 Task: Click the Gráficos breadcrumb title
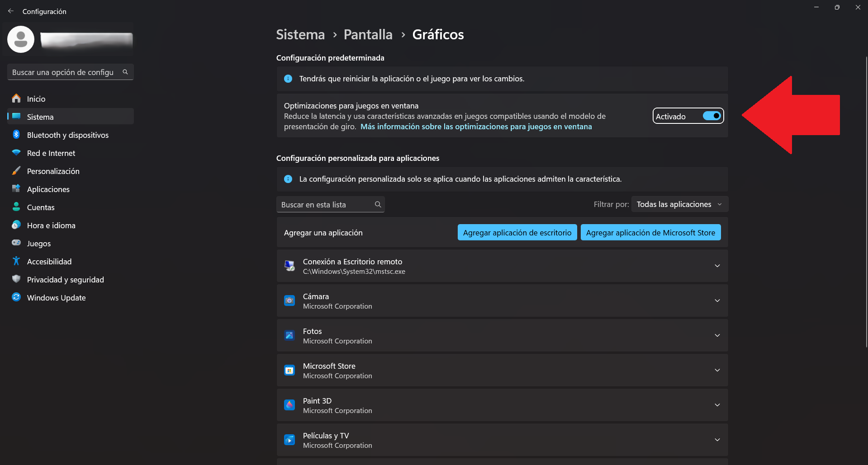pyautogui.click(x=438, y=34)
